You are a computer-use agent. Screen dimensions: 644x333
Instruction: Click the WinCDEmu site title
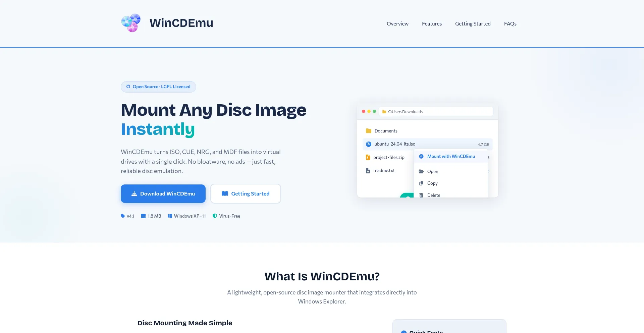181,23
